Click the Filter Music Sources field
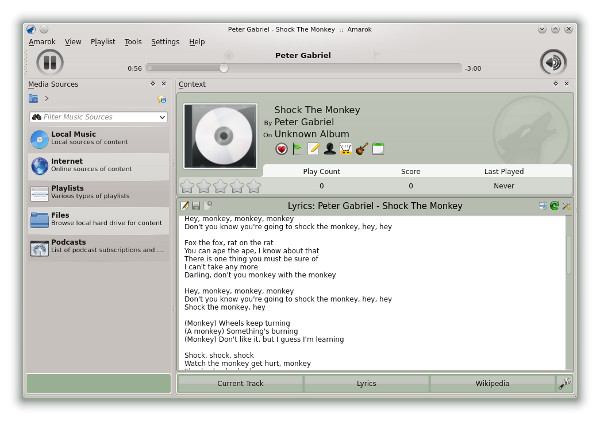This screenshot has height=421, width=600. [98, 117]
